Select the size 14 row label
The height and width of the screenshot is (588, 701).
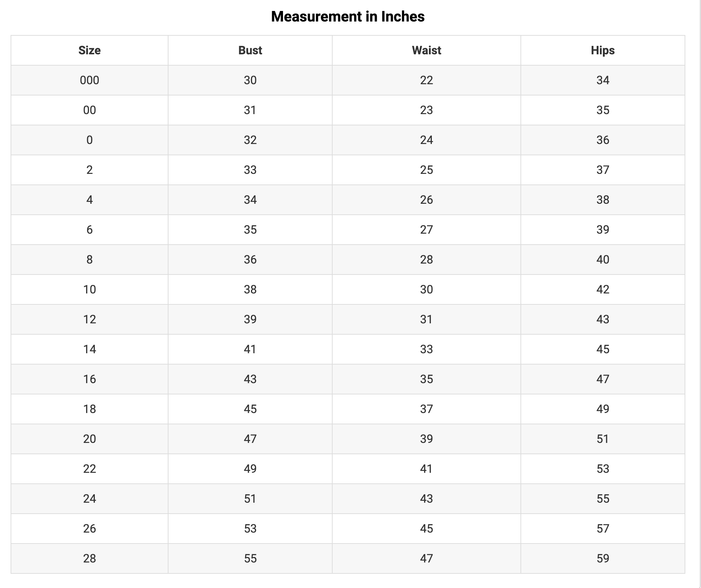(89, 349)
